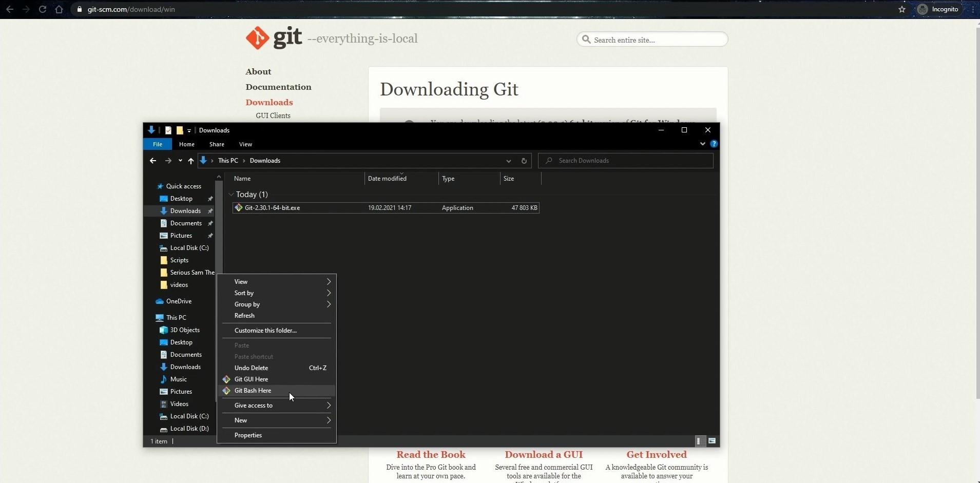980x483 pixels.
Task: Launch Git Bash Here from the context menu
Action: click(254, 390)
